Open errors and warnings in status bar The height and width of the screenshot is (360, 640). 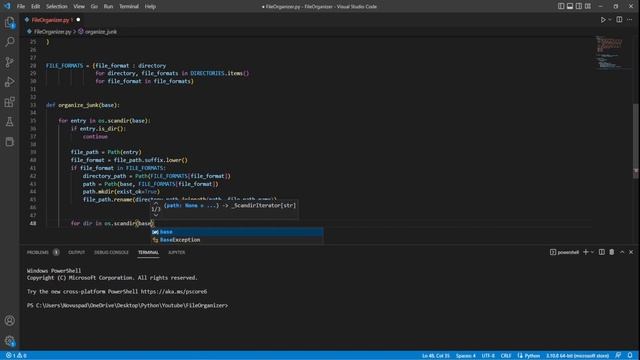[17, 356]
